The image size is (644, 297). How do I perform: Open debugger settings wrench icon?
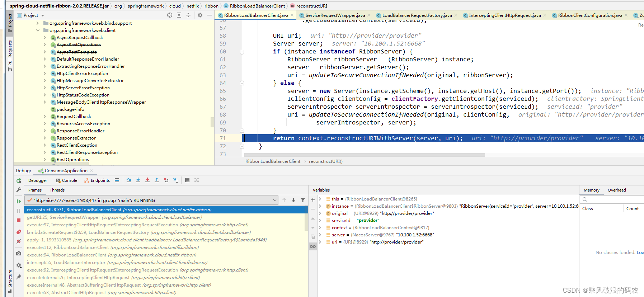[19, 190]
